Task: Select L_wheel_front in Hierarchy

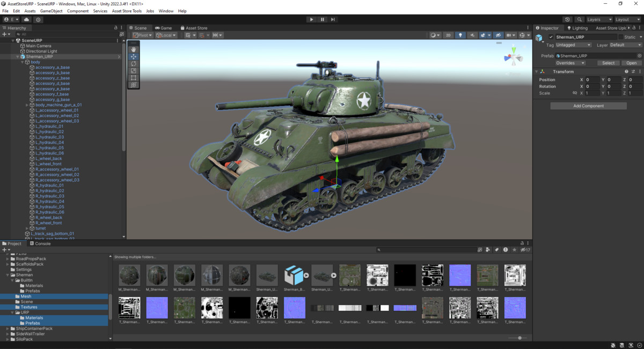Action: pos(48,164)
